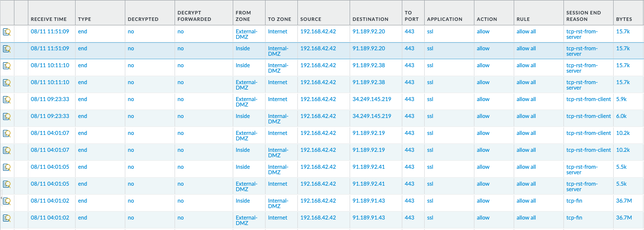Click tcp-rst-from-client in the 6.0k bytes row
Viewport: 644px width, 230px height.
(588, 116)
